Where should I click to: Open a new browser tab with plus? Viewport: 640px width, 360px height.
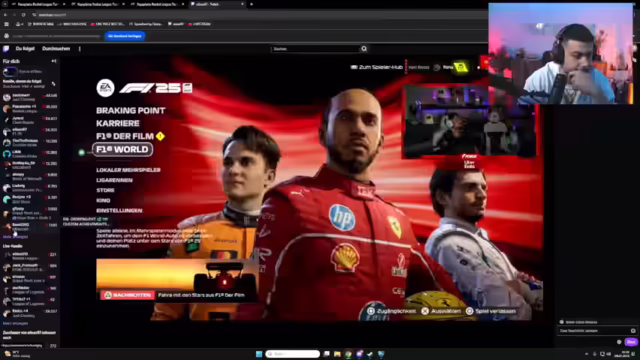coord(251,4)
